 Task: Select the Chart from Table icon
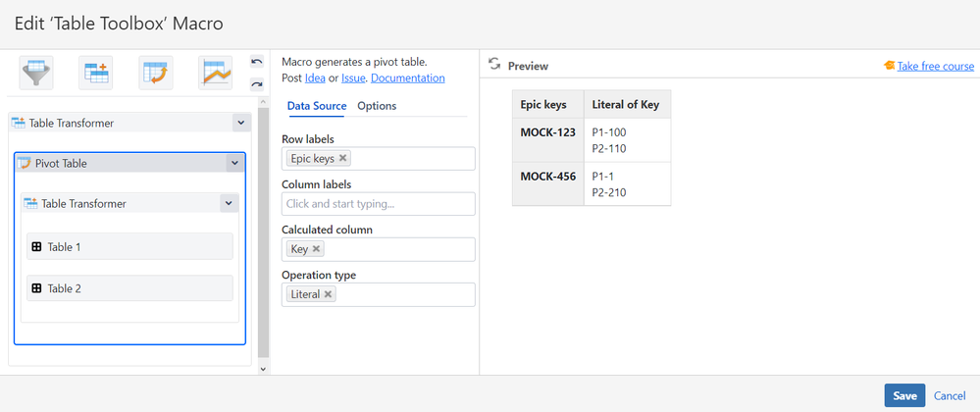pos(216,73)
